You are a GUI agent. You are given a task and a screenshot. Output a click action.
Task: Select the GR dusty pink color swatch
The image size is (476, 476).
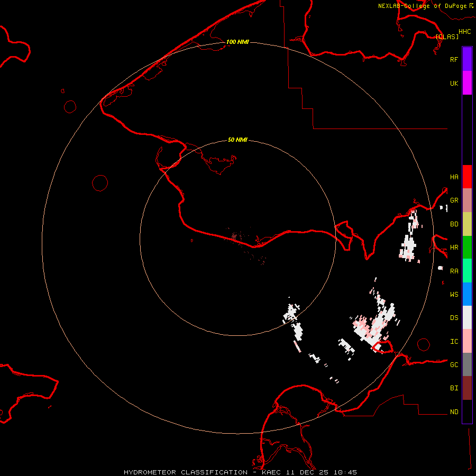pos(467,200)
